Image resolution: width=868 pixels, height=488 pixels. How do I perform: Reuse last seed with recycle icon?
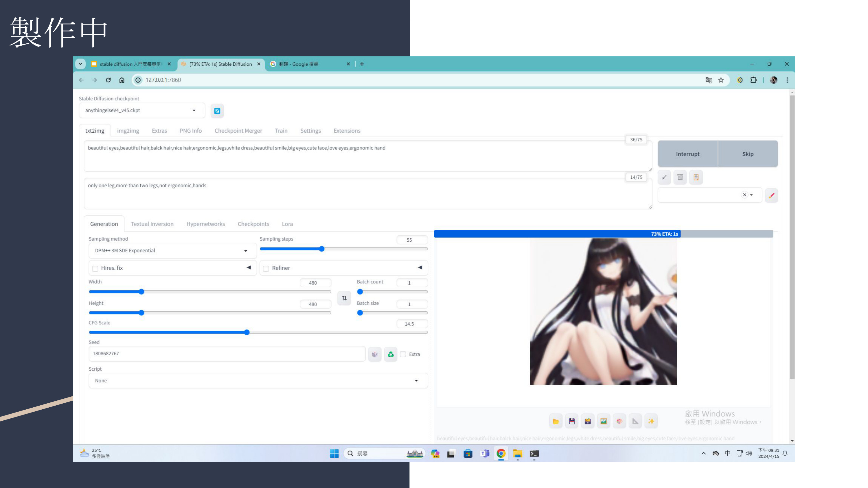click(x=391, y=354)
